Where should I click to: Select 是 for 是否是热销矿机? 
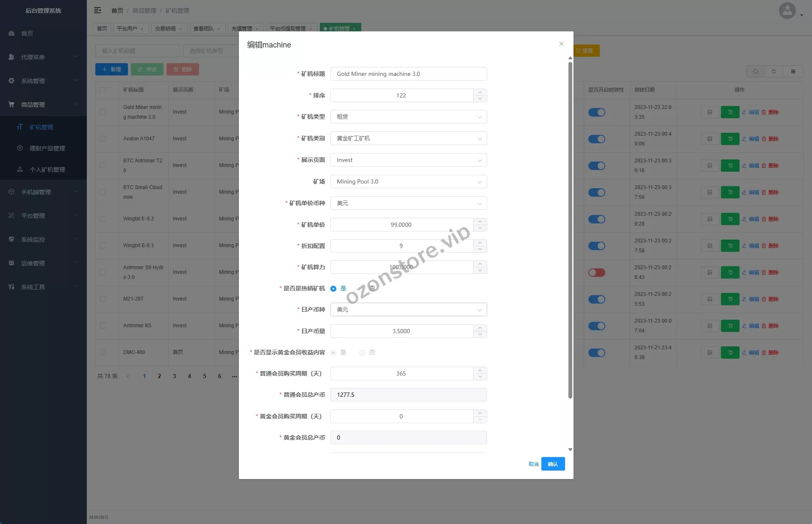click(x=333, y=289)
